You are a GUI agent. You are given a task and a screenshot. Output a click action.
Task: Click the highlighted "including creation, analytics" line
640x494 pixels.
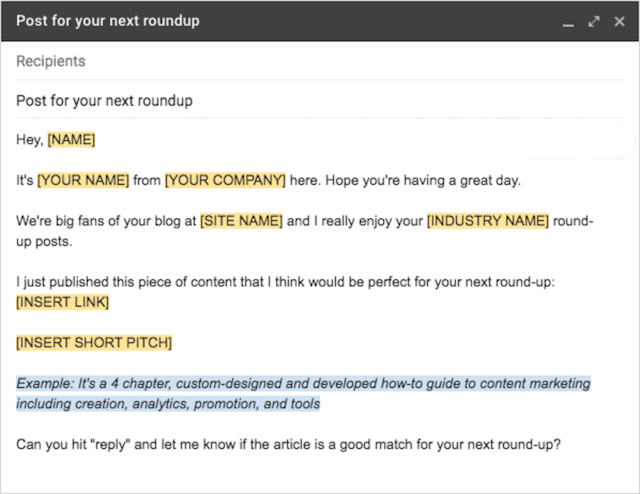click(168, 404)
